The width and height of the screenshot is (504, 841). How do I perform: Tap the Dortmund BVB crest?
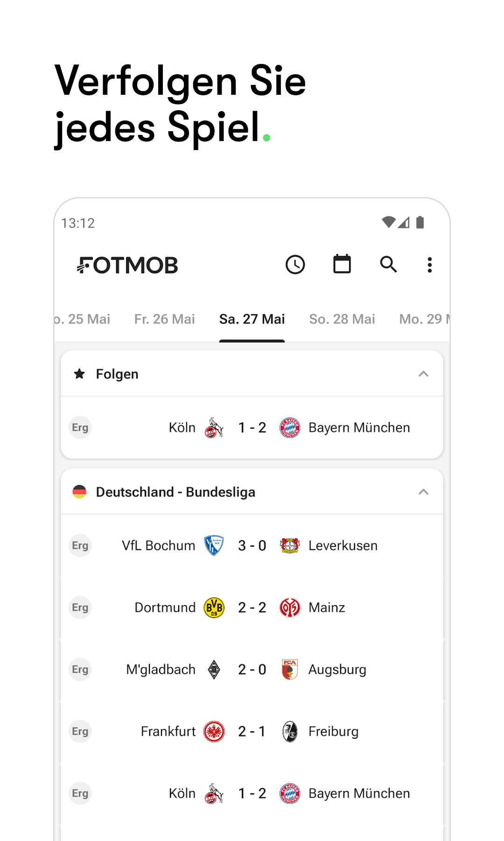(x=214, y=608)
